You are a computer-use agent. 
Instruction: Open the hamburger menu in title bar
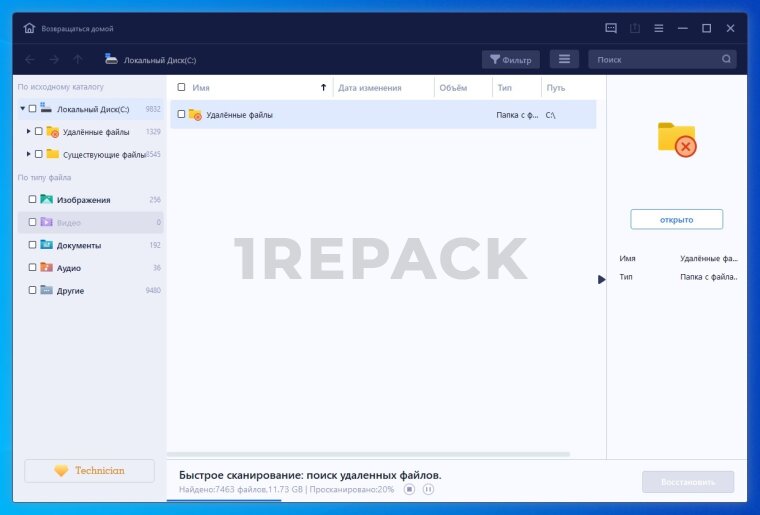coord(659,28)
